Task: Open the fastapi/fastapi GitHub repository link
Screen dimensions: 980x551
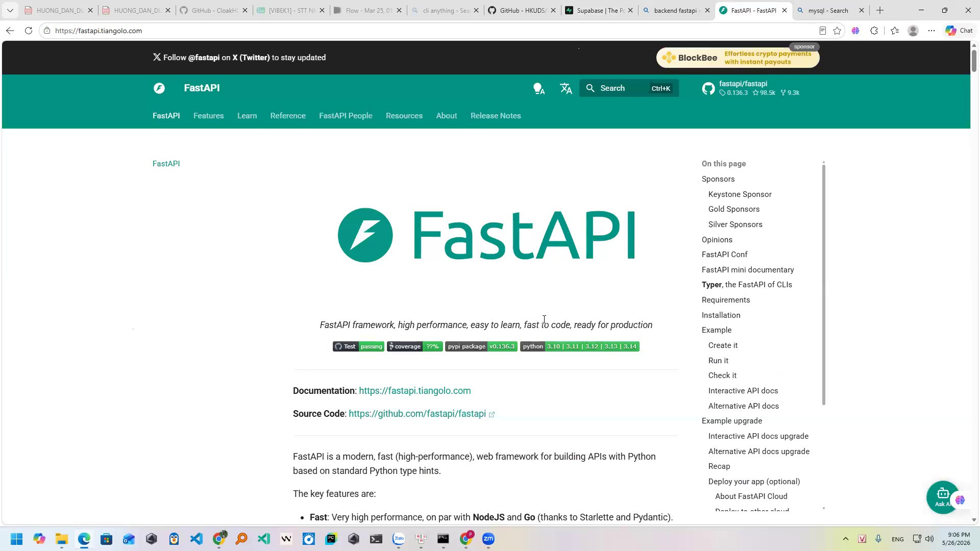Action: coord(750,88)
